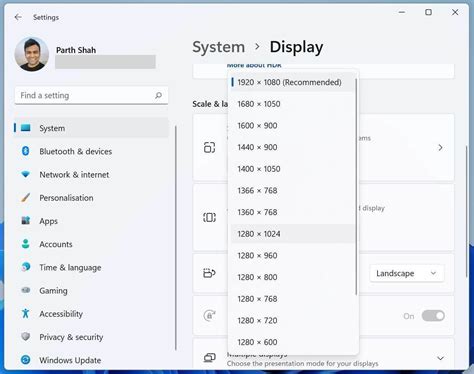Image resolution: width=474 pixels, height=374 pixels.
Task: Choose 1280 × 768 resolution option
Action: (x=292, y=299)
